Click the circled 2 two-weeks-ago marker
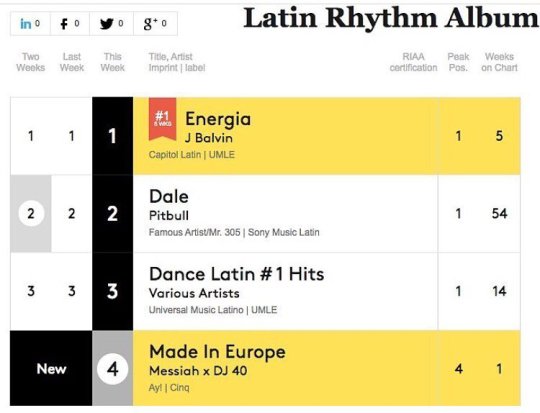 point(31,214)
